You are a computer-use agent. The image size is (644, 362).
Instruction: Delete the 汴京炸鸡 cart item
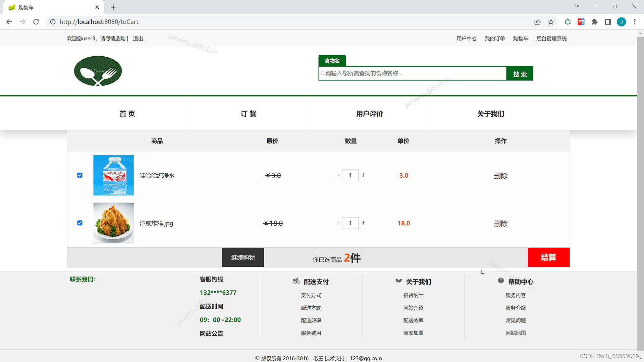click(x=500, y=223)
